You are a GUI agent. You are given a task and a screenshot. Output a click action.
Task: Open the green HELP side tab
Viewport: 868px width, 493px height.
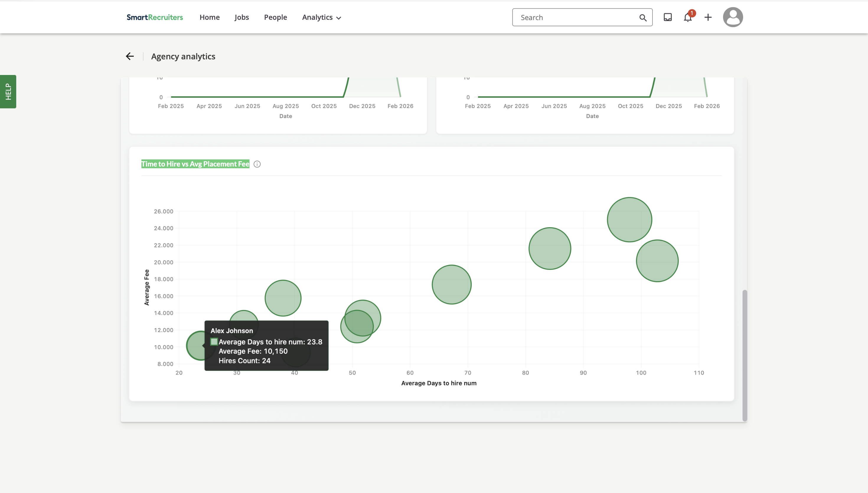(x=8, y=92)
